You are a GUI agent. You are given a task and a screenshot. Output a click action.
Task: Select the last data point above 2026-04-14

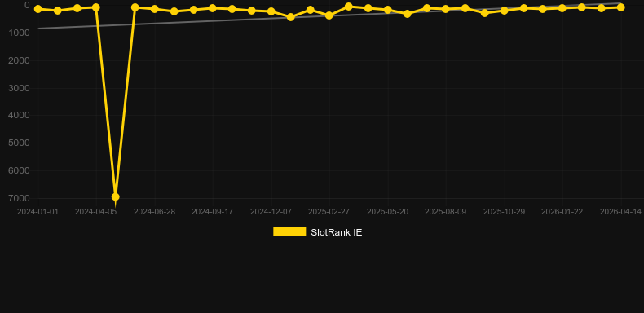point(620,7)
